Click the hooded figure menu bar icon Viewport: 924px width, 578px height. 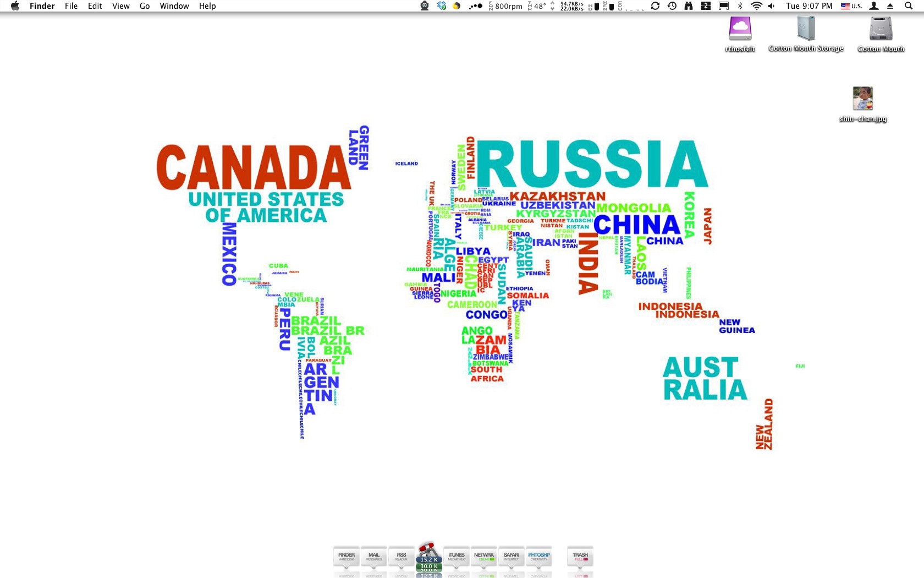click(425, 6)
